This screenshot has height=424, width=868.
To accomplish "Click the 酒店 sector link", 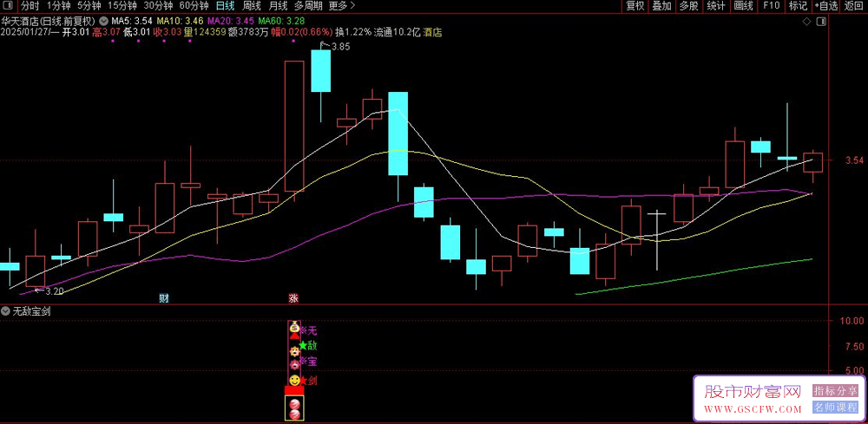I will coord(432,32).
